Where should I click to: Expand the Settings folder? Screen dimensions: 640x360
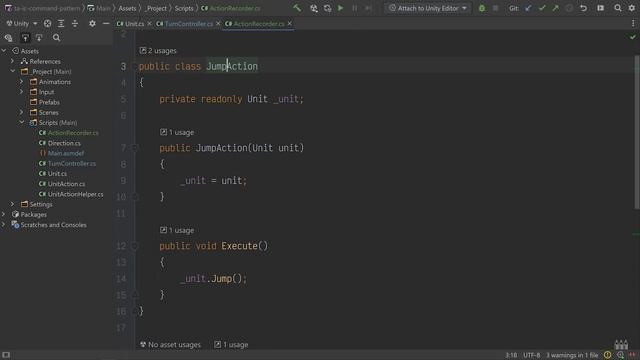(13, 204)
